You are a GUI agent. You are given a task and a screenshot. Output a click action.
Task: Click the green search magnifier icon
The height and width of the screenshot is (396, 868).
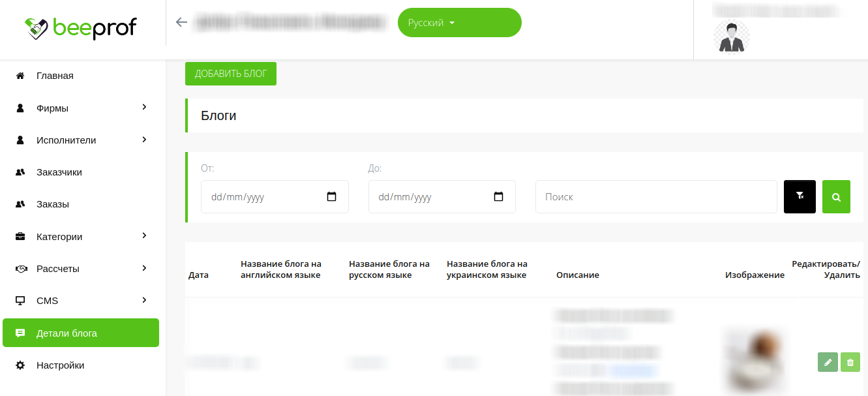[836, 196]
